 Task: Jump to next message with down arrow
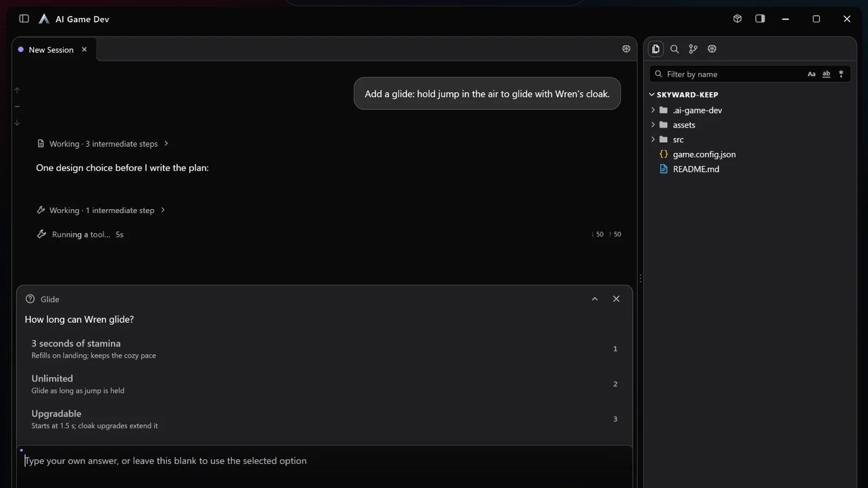17,123
